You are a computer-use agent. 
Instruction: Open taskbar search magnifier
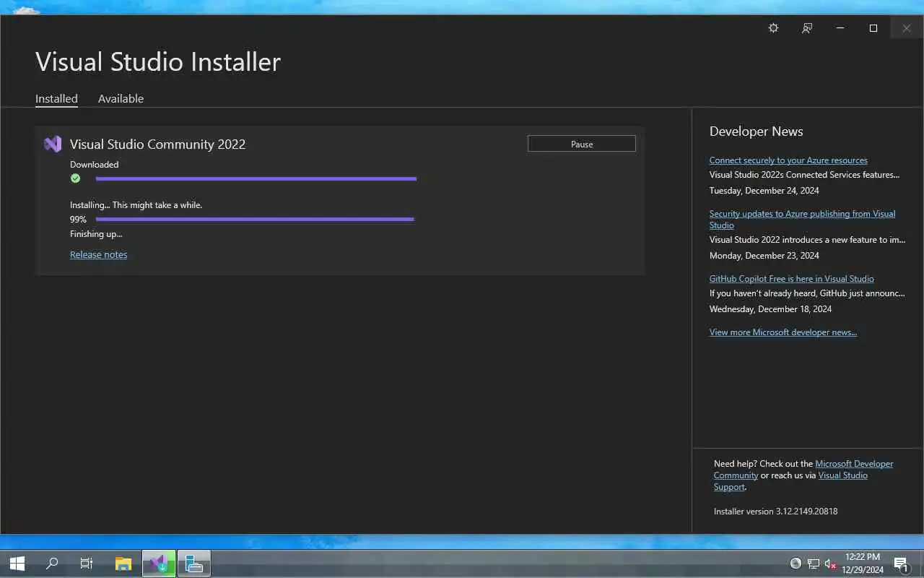pyautogui.click(x=52, y=564)
